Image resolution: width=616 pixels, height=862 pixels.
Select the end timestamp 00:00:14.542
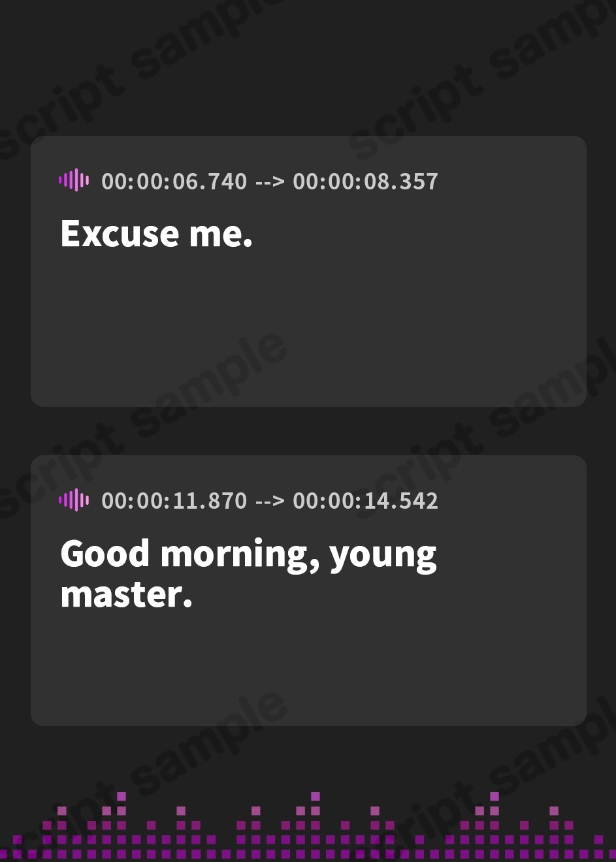(365, 501)
